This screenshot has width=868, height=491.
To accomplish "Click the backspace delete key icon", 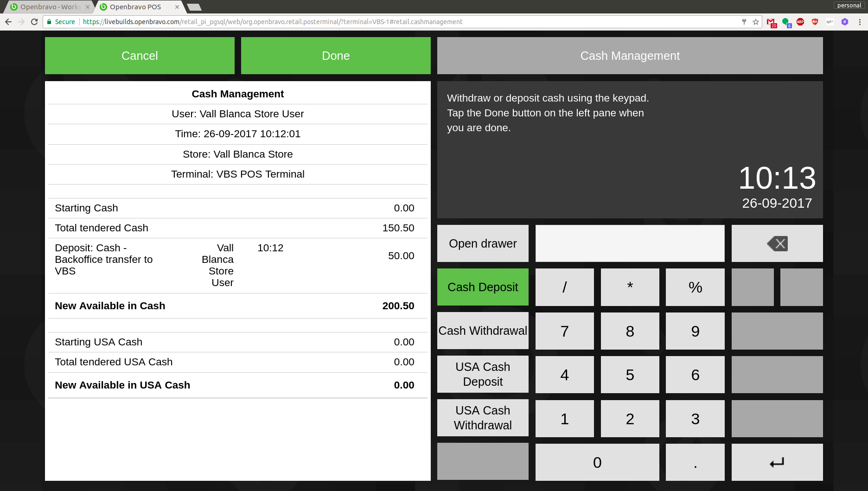I will 777,243.
